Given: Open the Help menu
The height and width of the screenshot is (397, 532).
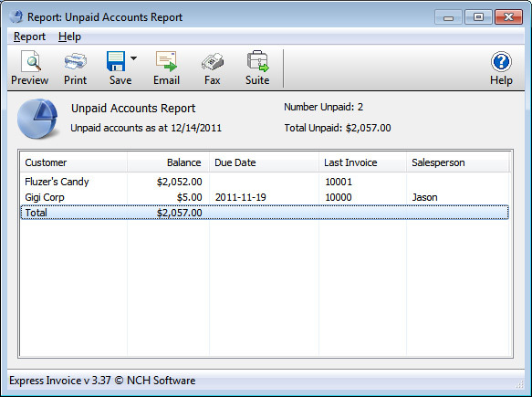Looking at the screenshot, I should point(69,37).
